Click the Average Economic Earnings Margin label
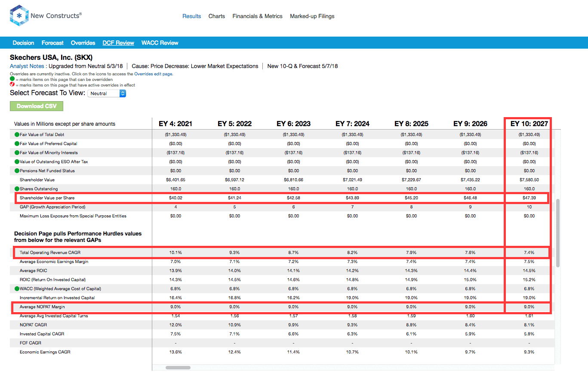588x381 pixels. 54,262
